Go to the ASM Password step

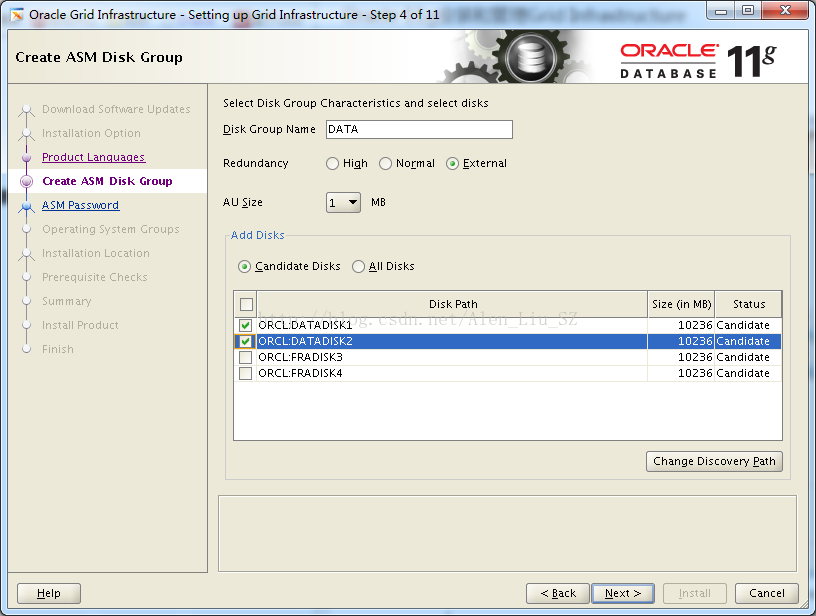80,205
